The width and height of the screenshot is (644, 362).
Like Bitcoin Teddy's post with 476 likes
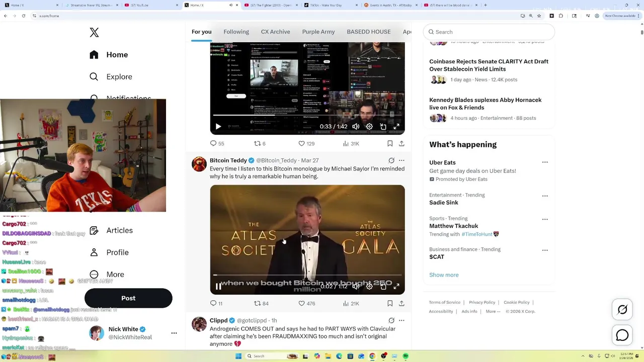click(306, 303)
